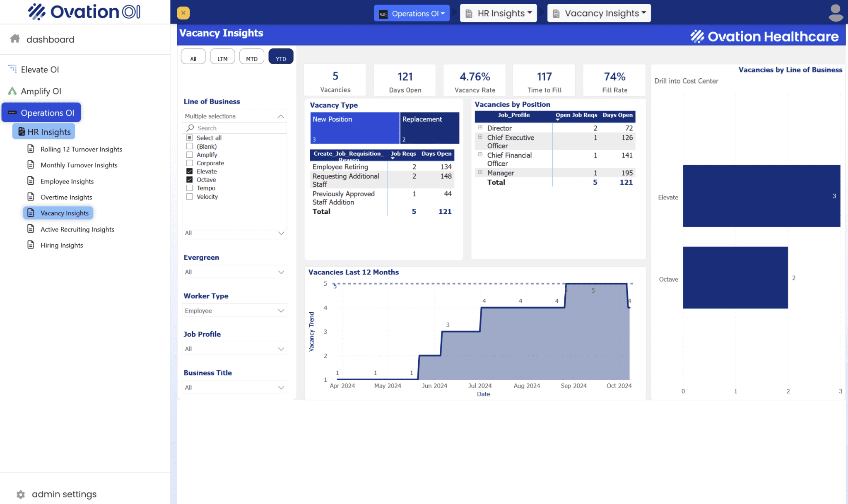Expand the Director row
Viewport: 848px width, 504px height.
pyautogui.click(x=480, y=128)
